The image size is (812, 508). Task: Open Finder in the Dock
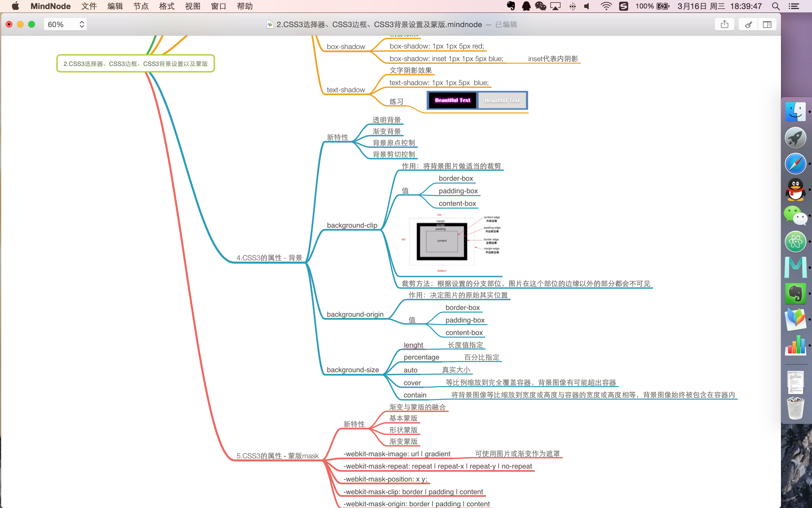(795, 111)
